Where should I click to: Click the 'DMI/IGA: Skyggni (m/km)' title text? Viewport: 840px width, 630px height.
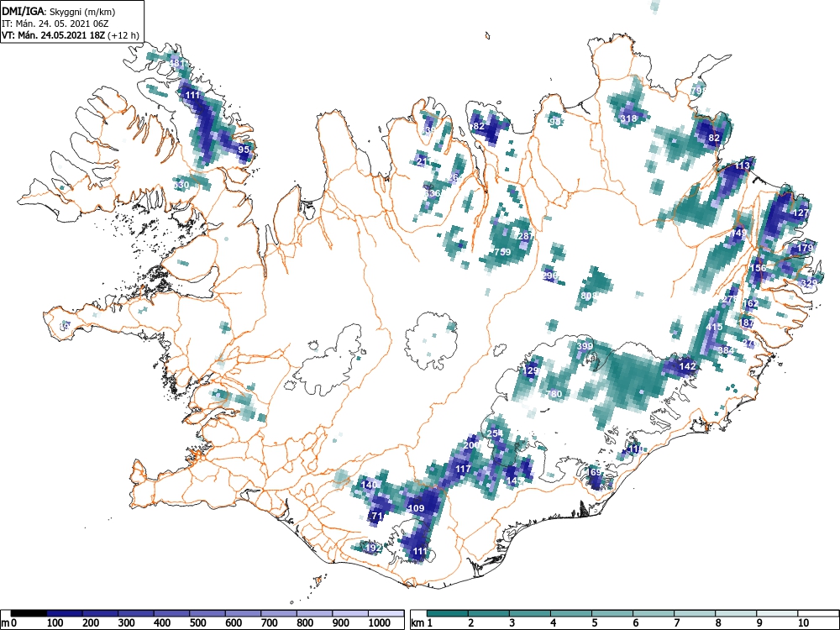coord(59,11)
